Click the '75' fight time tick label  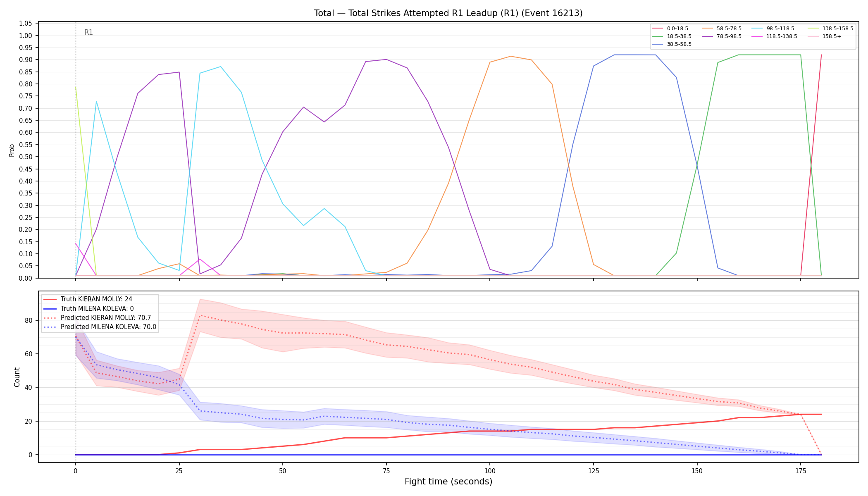point(386,471)
